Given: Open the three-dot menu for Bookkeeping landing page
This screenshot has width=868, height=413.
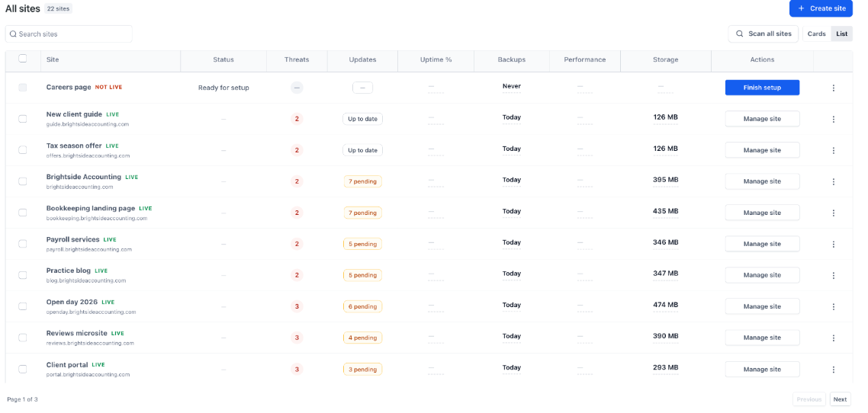Looking at the screenshot, I should click(x=833, y=213).
